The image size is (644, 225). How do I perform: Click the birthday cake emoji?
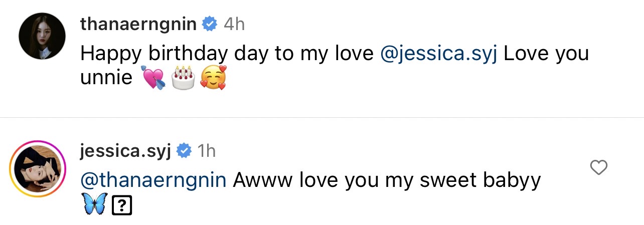coord(183,78)
